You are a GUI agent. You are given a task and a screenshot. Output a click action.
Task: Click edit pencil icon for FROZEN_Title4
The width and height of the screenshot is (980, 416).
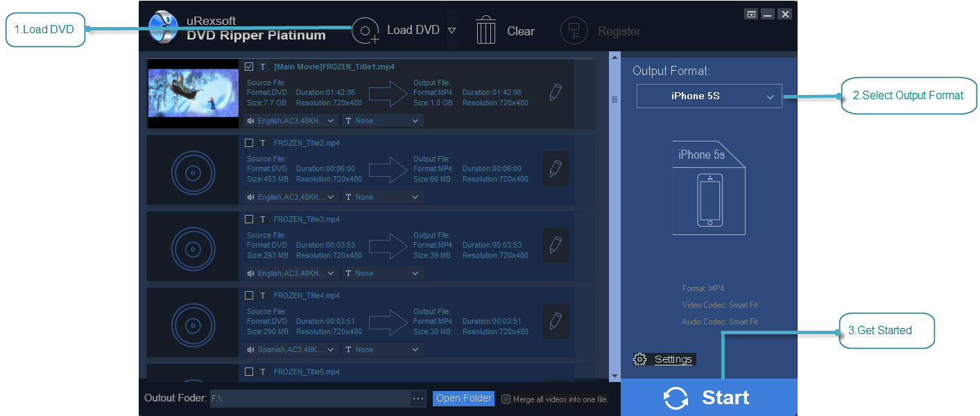coord(555,322)
